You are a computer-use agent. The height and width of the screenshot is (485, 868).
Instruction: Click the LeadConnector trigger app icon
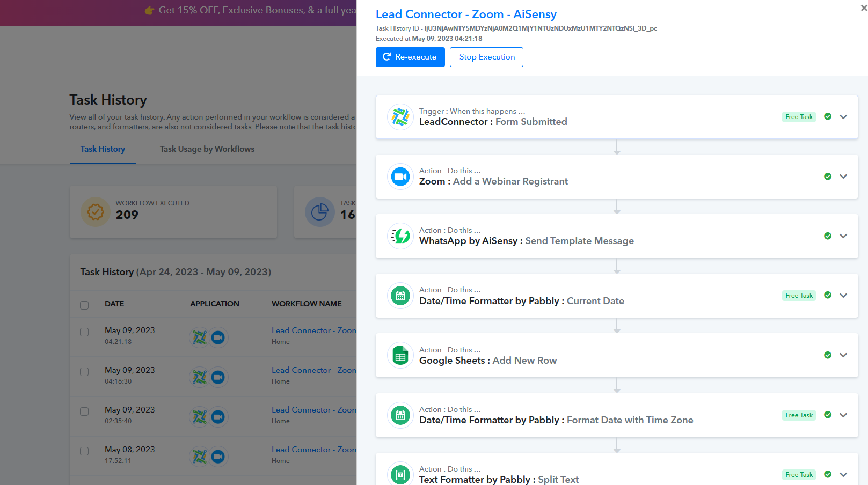[400, 117]
